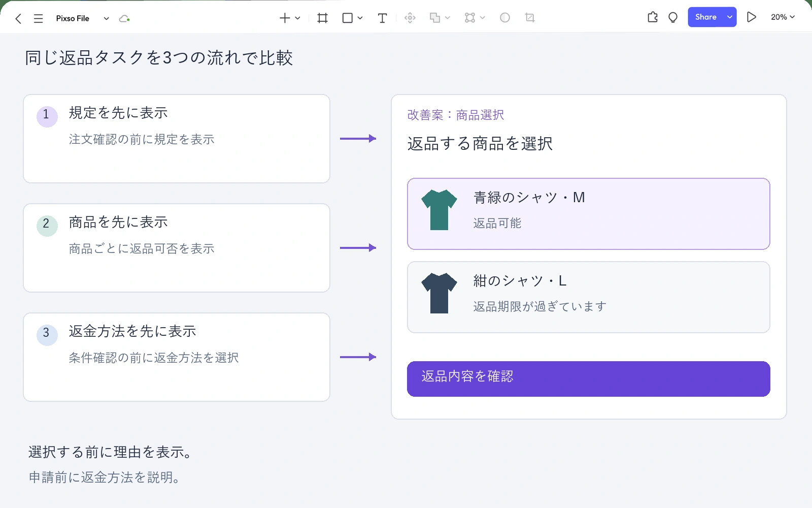The image size is (812, 508).
Task: Click subtitle 条件確認の前に返金方法を選択
Action: 154,358
